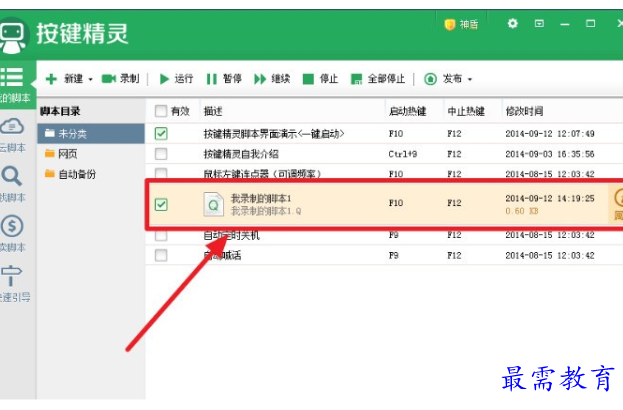Uncheck 按键精灵脚本界面演示 checkbox
The image size is (623, 410).
tap(161, 133)
